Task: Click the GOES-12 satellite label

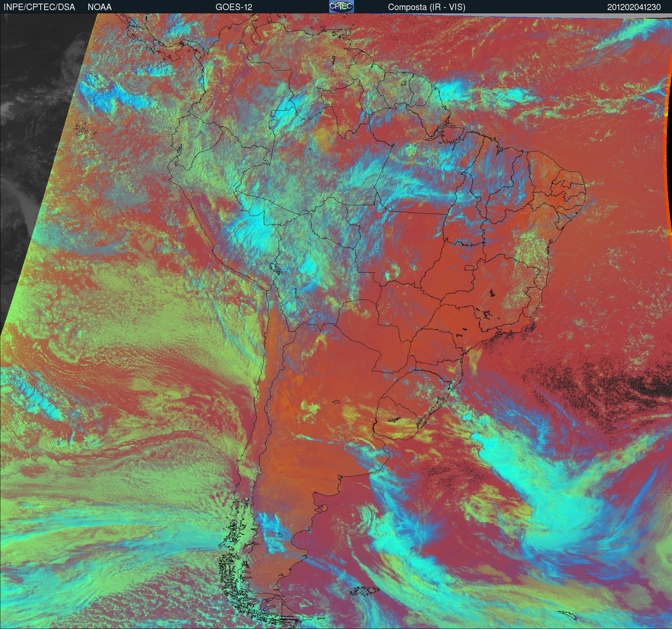Action: pos(234,7)
